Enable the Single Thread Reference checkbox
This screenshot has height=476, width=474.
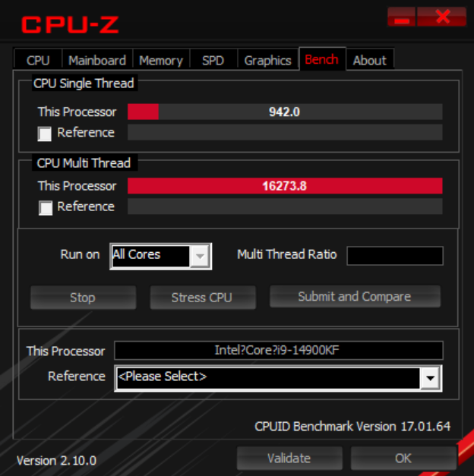(x=44, y=134)
